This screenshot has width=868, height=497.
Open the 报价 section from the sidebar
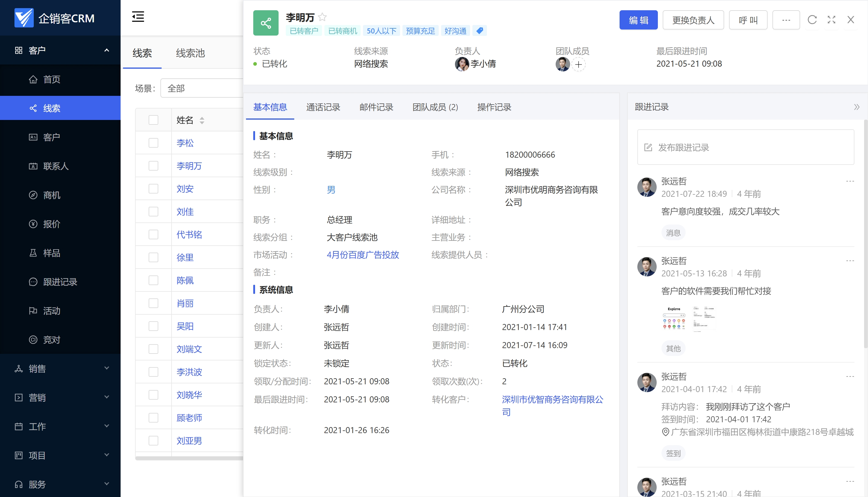coord(52,224)
